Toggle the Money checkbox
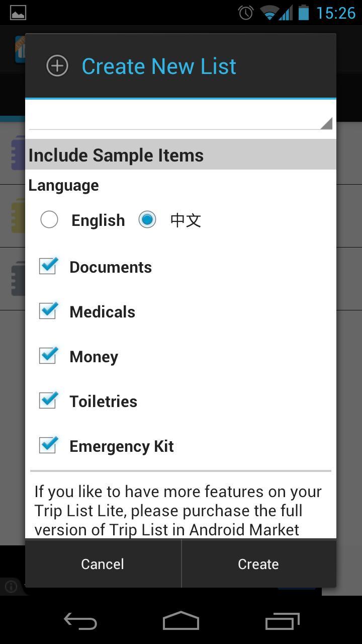Image resolution: width=362 pixels, height=644 pixels. coord(48,356)
